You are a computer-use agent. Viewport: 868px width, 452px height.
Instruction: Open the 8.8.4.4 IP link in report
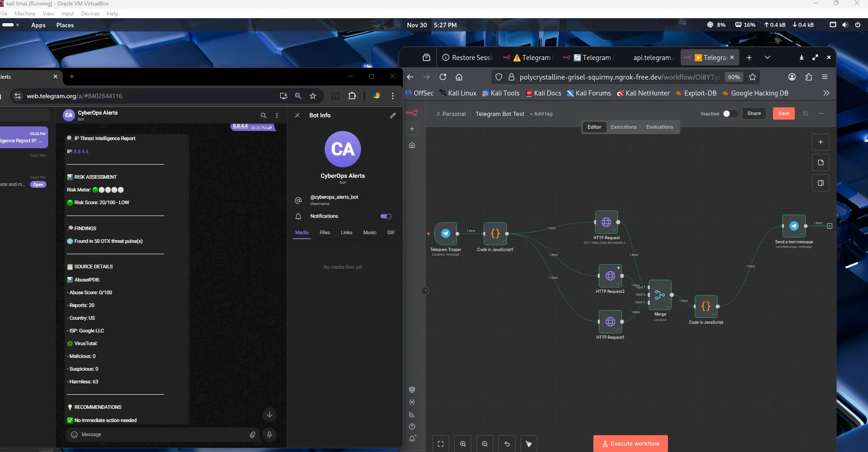click(81, 151)
